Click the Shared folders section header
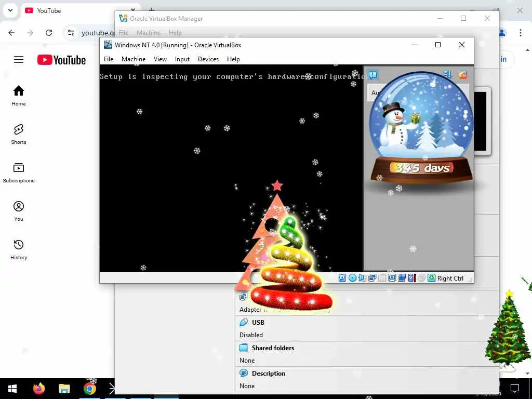The image size is (532, 399). pyautogui.click(x=273, y=348)
